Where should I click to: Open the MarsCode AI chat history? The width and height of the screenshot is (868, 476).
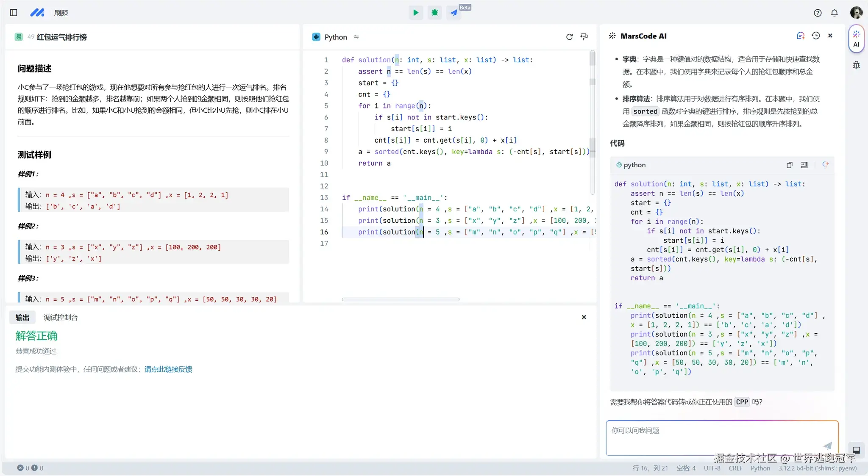coord(815,36)
